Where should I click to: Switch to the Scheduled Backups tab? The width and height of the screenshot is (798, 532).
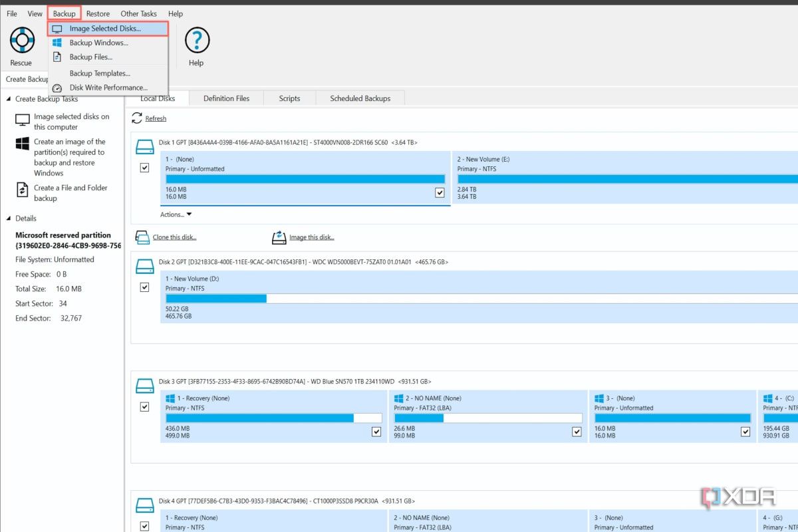pos(360,98)
